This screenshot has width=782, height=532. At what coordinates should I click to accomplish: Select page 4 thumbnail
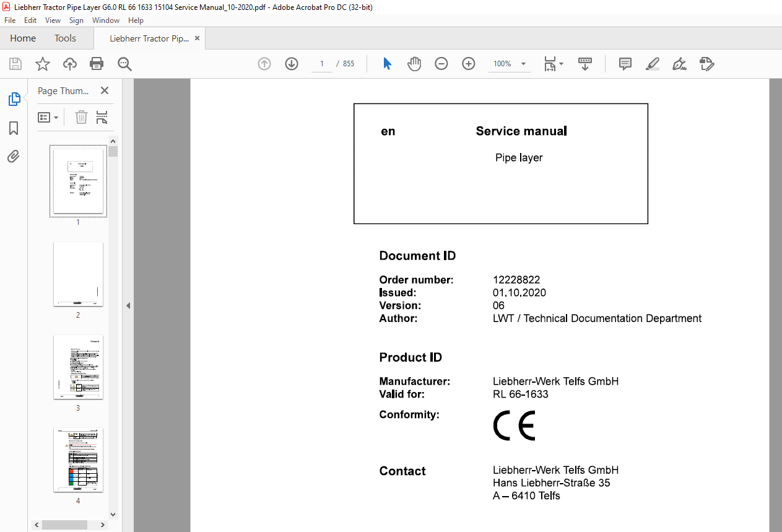[x=78, y=460]
